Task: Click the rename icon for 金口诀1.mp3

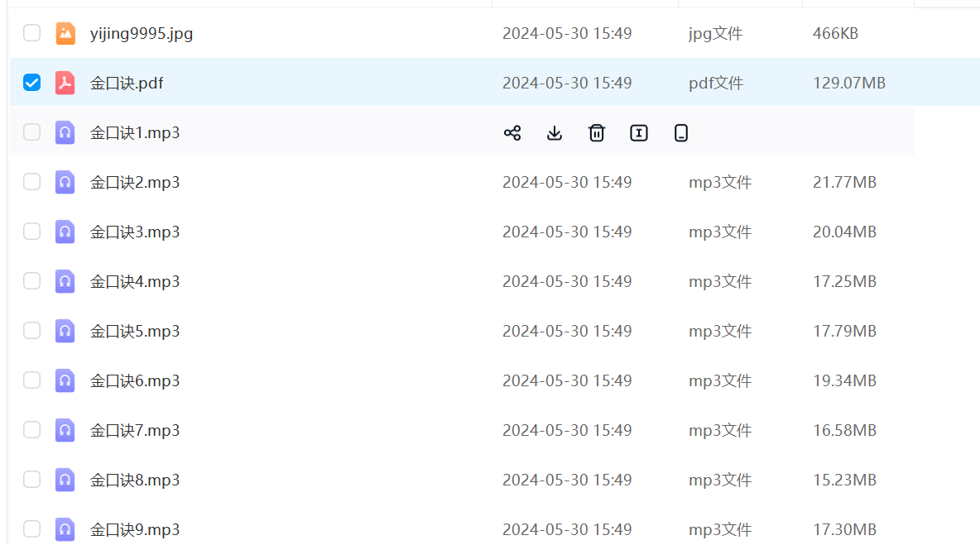Action: (x=639, y=132)
